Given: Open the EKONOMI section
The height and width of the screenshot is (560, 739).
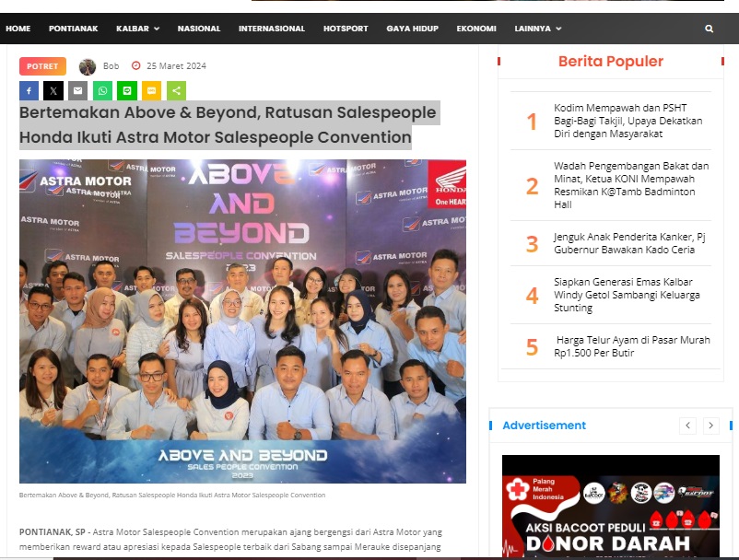Looking at the screenshot, I should coord(476,29).
